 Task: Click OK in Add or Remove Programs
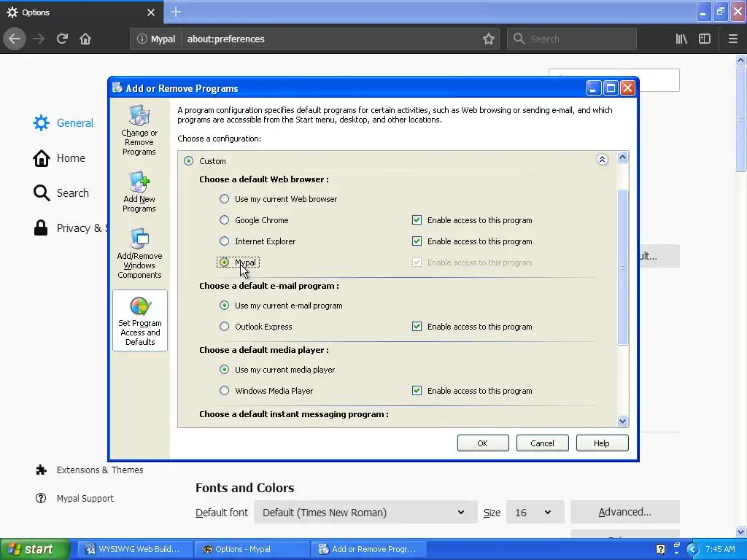(483, 443)
